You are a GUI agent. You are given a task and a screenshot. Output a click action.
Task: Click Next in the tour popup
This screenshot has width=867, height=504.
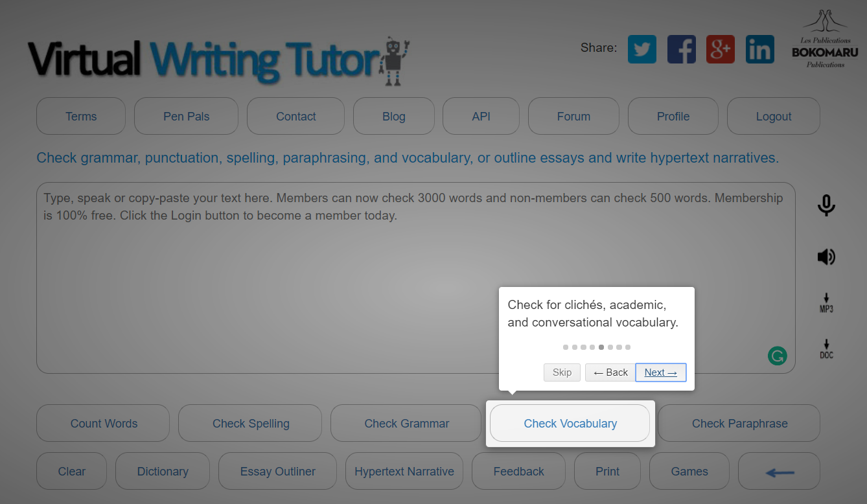tap(660, 372)
